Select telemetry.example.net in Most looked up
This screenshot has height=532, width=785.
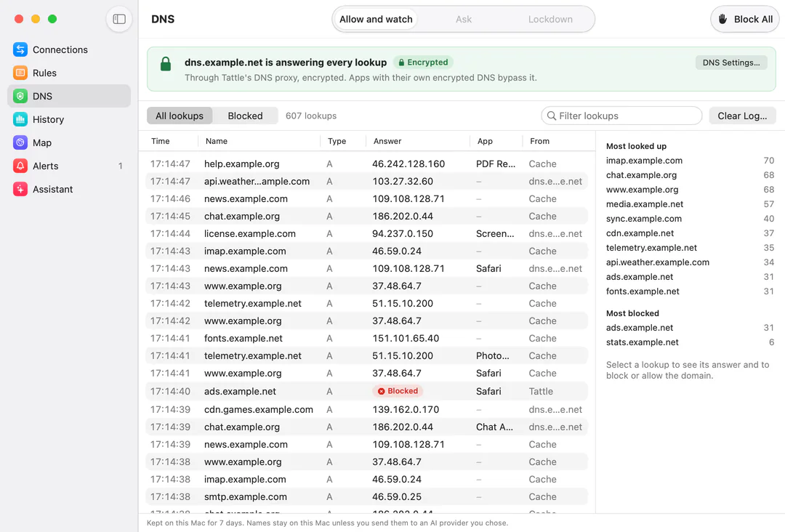[690, 248]
